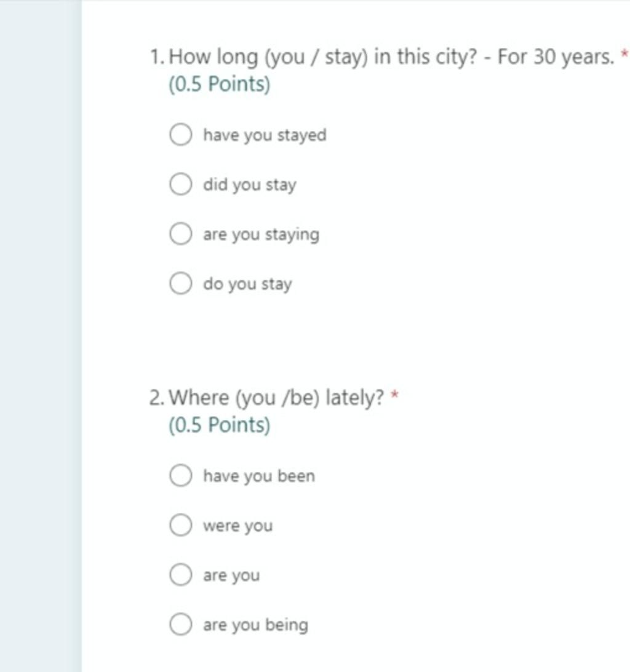Image resolution: width=630 pixels, height=672 pixels.
Task: Mark the 'are you being' radio option
Action: pos(180,624)
